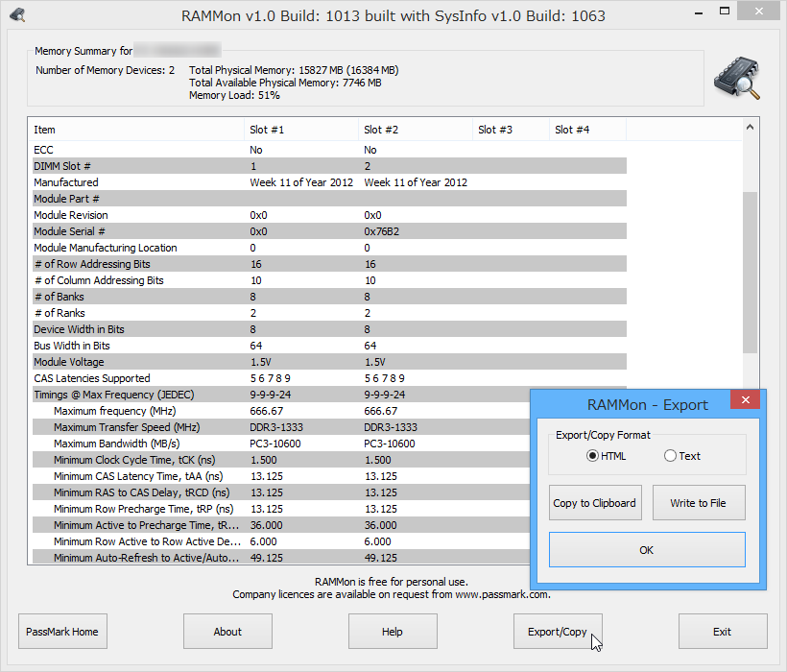Select the Module Revision row
The width and height of the screenshot is (787, 672).
[x=330, y=215]
